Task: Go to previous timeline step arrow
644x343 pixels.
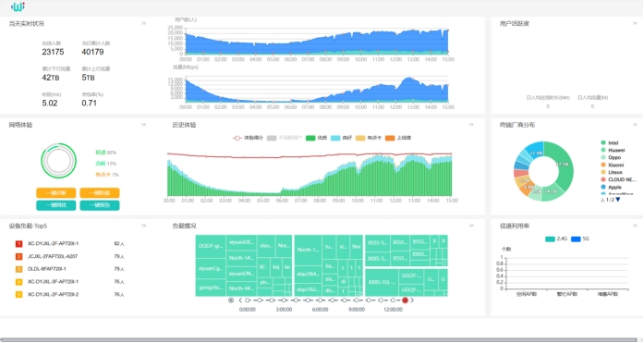Action: click(x=240, y=300)
